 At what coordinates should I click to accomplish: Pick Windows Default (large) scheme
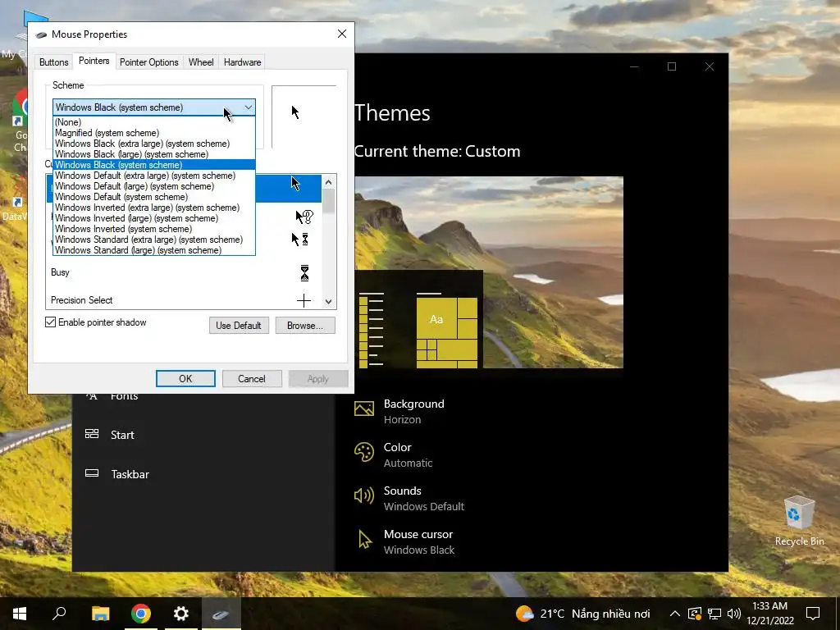(x=154, y=186)
